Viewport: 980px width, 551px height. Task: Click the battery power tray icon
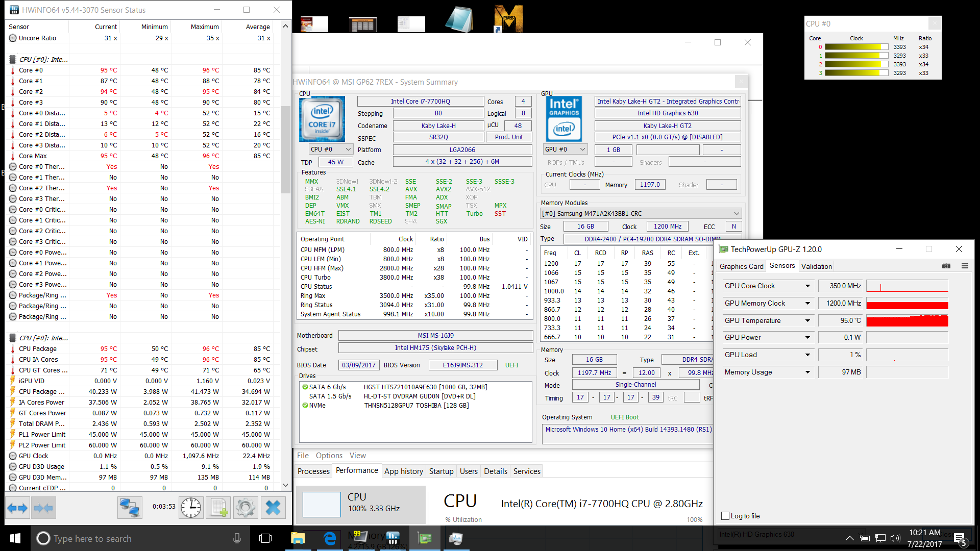[865, 538]
